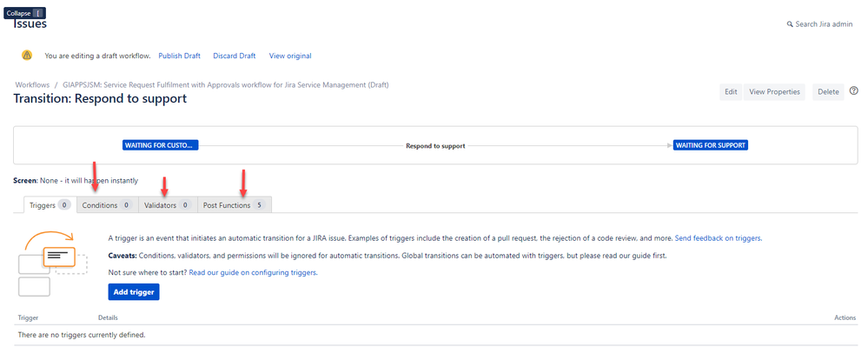This screenshot has width=868, height=347.
Task: View original workflow link
Action: (290, 56)
